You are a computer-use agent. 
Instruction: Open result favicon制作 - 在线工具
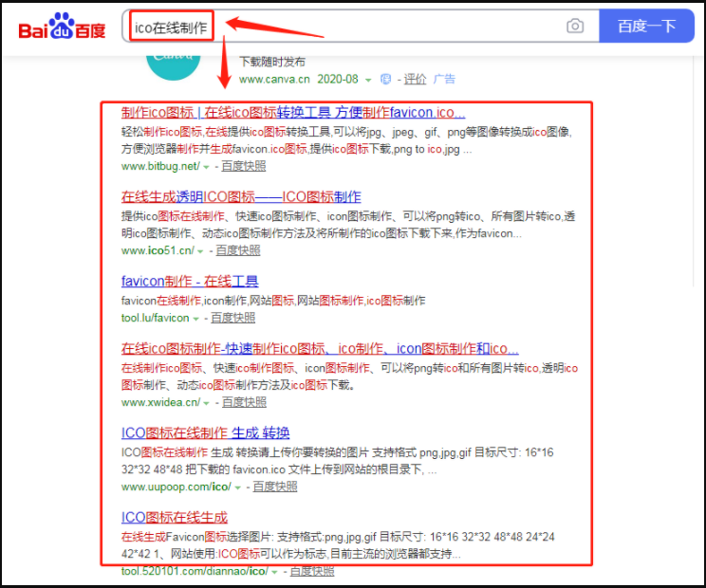coord(190,281)
